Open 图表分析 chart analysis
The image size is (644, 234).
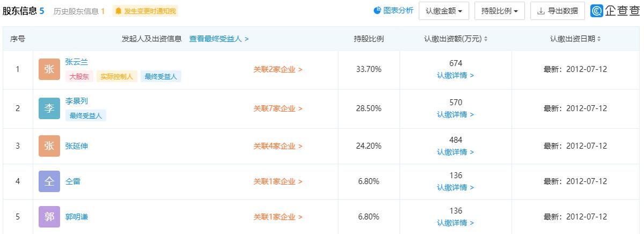pyautogui.click(x=393, y=11)
